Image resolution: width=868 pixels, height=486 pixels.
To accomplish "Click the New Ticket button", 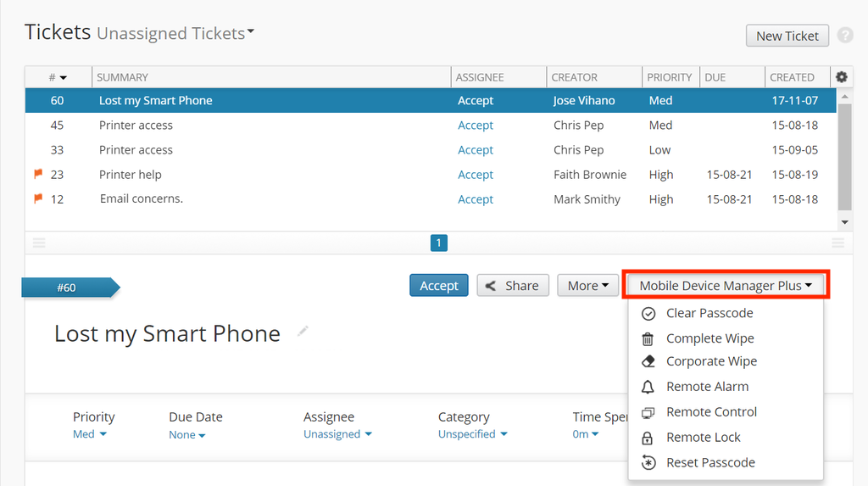I will click(787, 36).
